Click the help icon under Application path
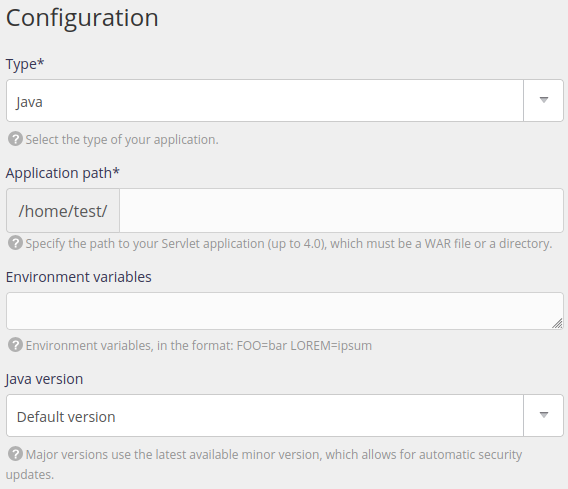The height and width of the screenshot is (489, 568). [x=15, y=243]
